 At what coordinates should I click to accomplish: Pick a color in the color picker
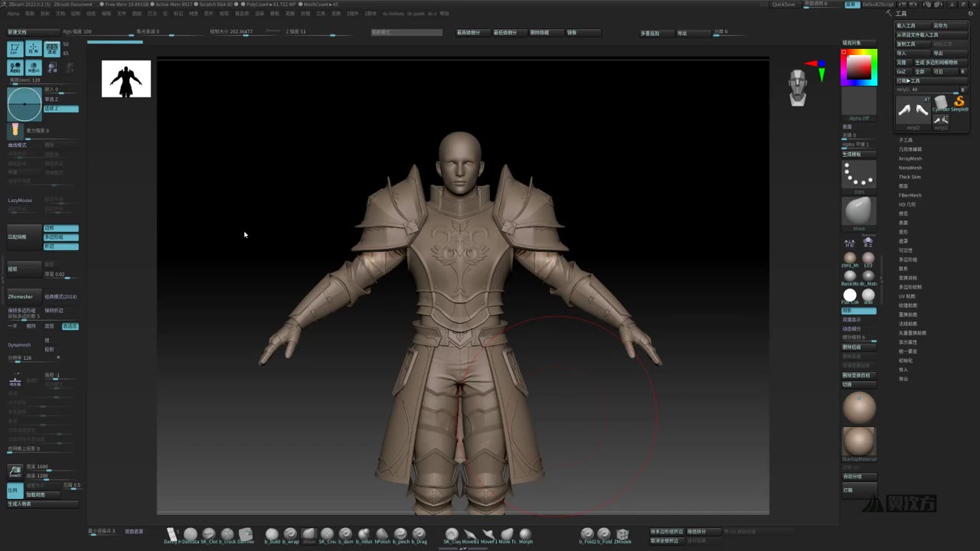pos(859,67)
